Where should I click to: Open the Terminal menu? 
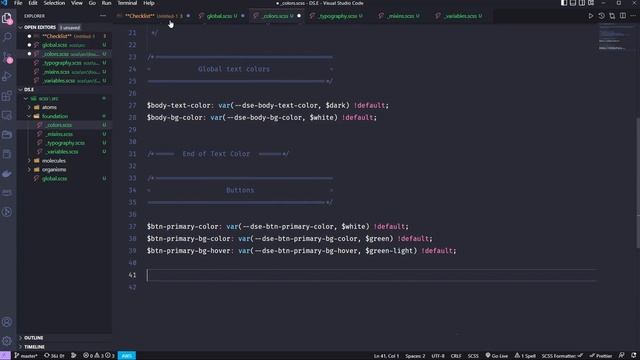pos(127,3)
